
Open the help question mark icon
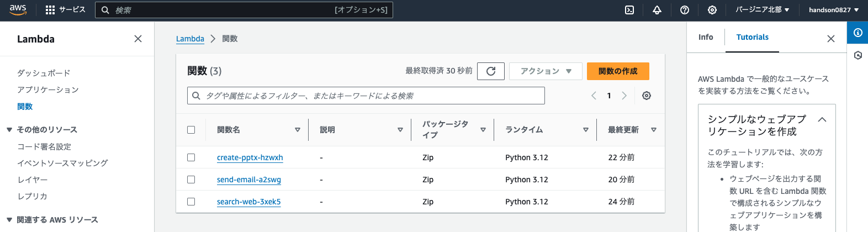pyautogui.click(x=685, y=10)
